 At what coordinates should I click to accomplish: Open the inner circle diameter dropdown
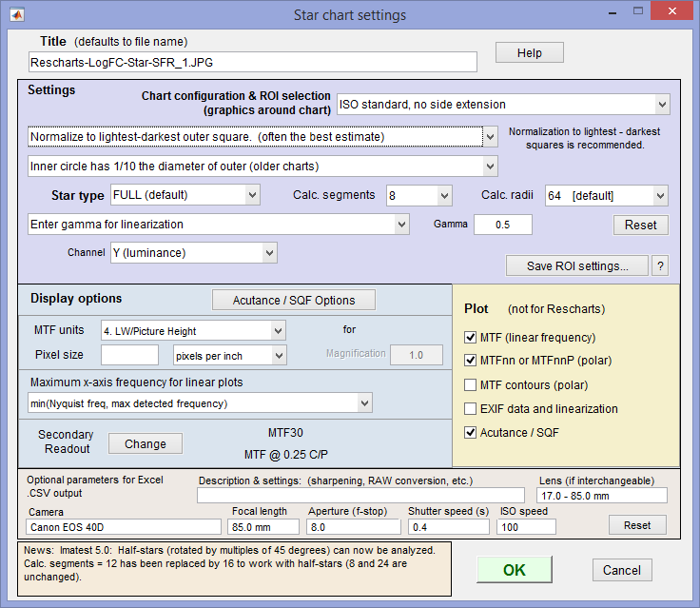point(262,167)
